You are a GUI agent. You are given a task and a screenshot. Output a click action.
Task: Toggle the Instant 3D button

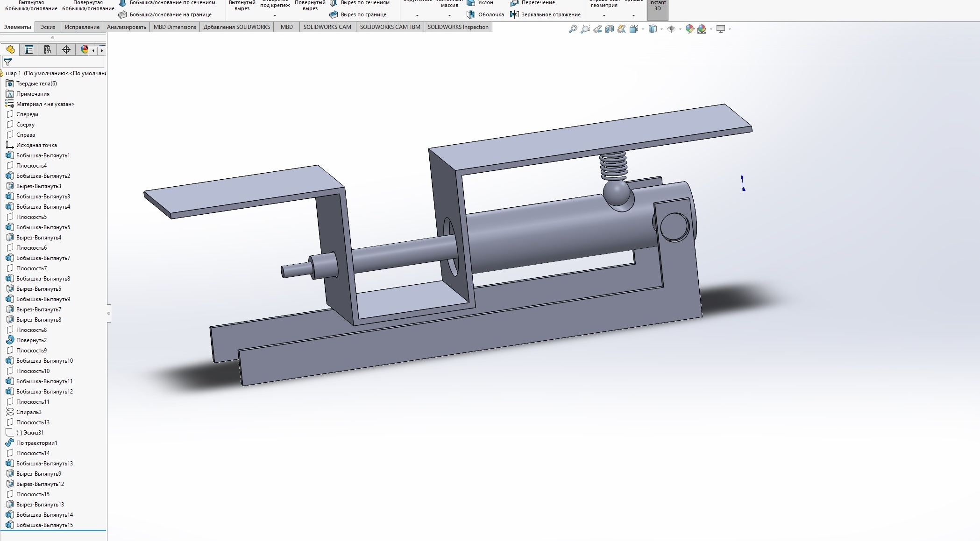point(657,9)
